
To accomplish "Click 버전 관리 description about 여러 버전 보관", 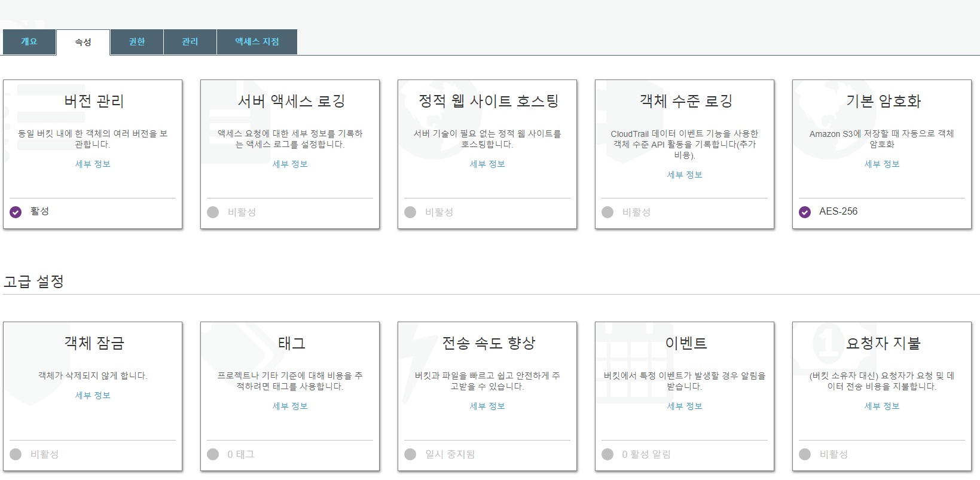I will pyautogui.click(x=93, y=139).
